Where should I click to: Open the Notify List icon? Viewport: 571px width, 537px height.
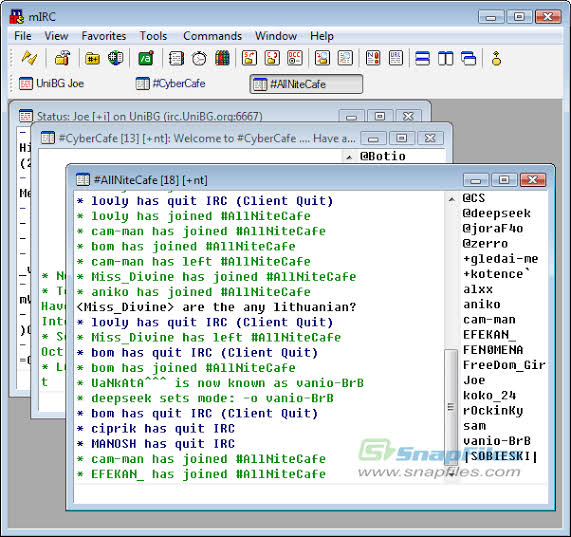point(373,58)
